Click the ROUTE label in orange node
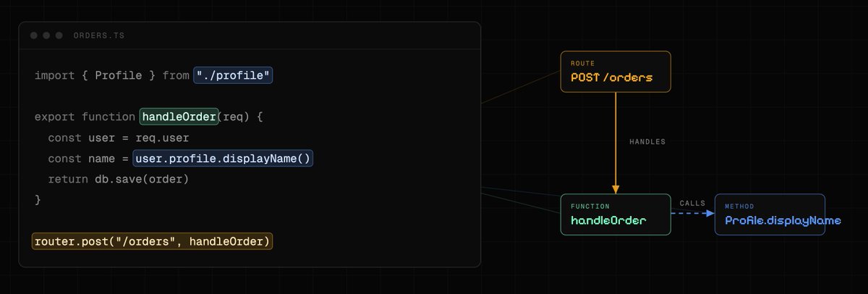This screenshot has height=294, width=868. [583, 64]
